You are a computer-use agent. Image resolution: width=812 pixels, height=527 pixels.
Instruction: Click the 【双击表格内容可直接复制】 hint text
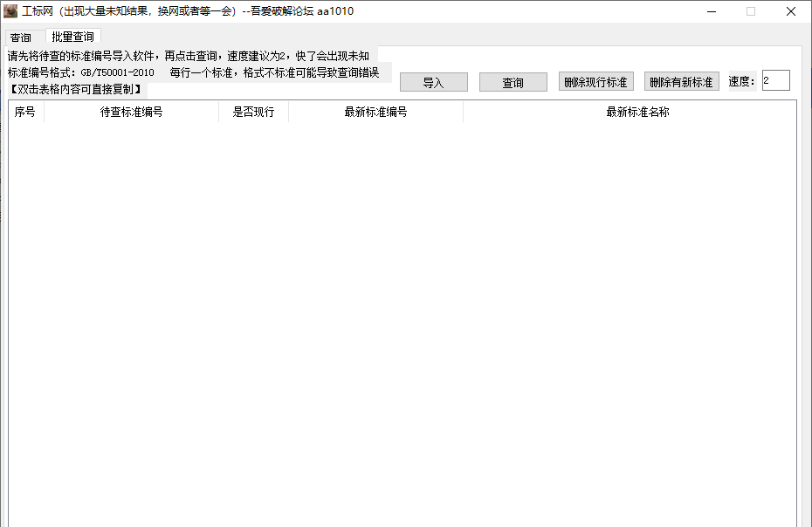[x=76, y=90]
